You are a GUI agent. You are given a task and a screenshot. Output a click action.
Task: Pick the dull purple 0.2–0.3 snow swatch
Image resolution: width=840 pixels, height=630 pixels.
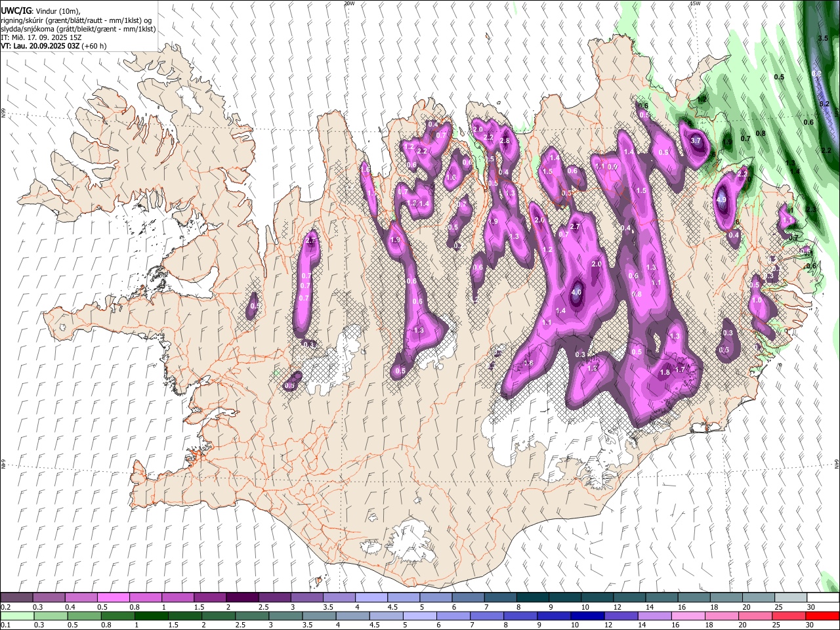16,598
